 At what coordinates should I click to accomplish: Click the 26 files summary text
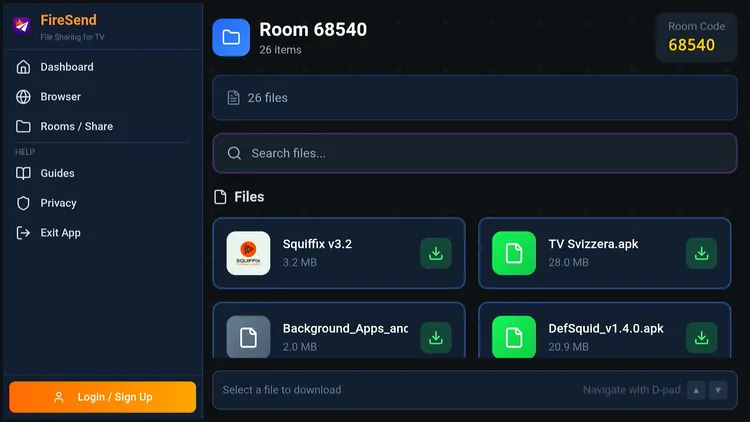pos(267,98)
